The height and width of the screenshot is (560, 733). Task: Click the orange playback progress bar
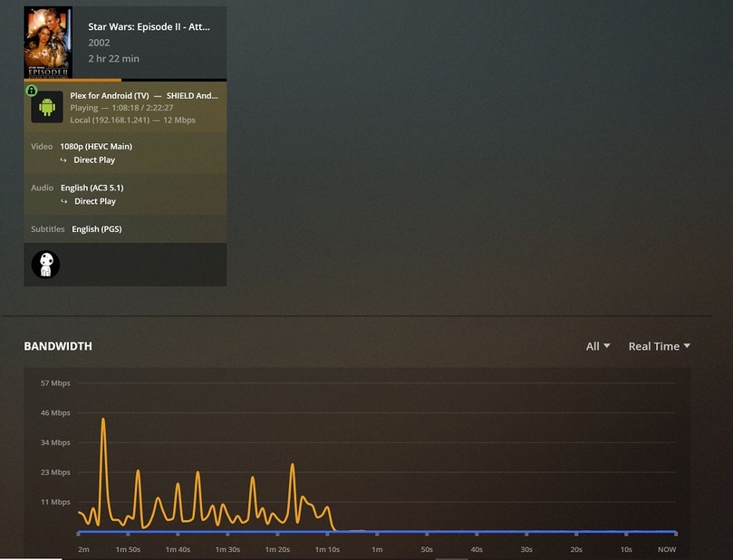[x=72, y=80]
